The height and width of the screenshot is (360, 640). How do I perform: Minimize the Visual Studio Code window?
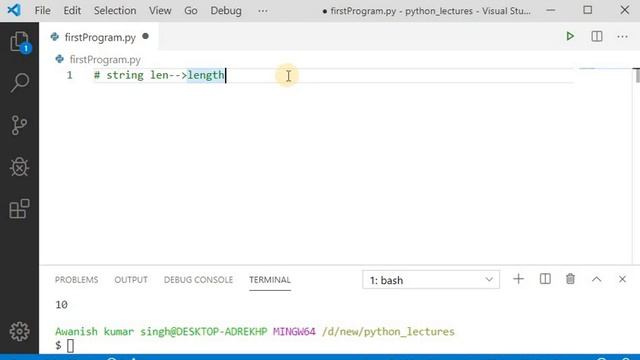click(x=551, y=11)
